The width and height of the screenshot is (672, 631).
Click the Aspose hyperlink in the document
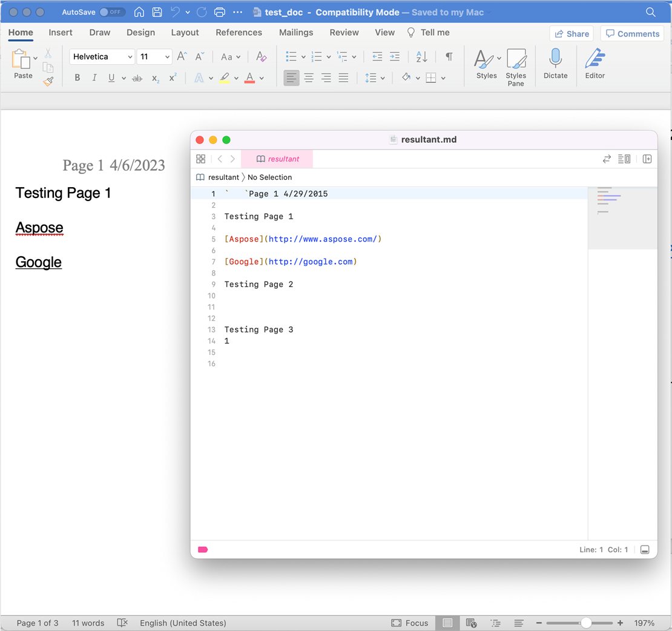39,228
